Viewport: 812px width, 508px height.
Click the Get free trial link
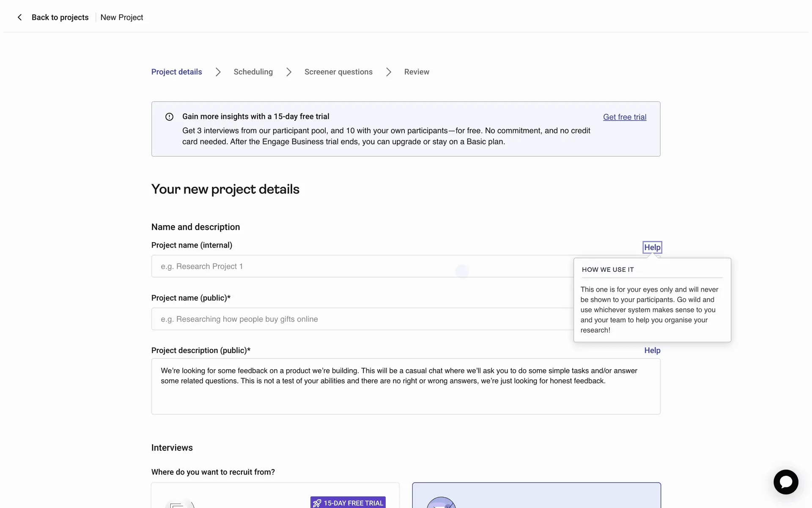[x=624, y=117]
